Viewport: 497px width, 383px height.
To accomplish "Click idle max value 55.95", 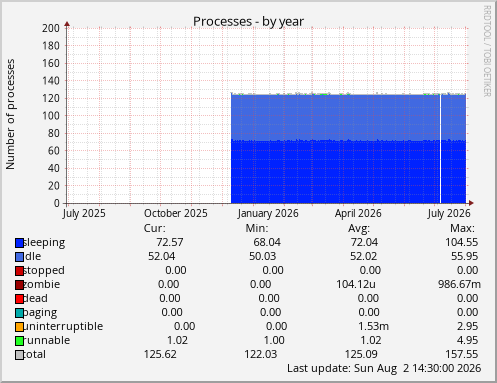I will pyautogui.click(x=465, y=256).
